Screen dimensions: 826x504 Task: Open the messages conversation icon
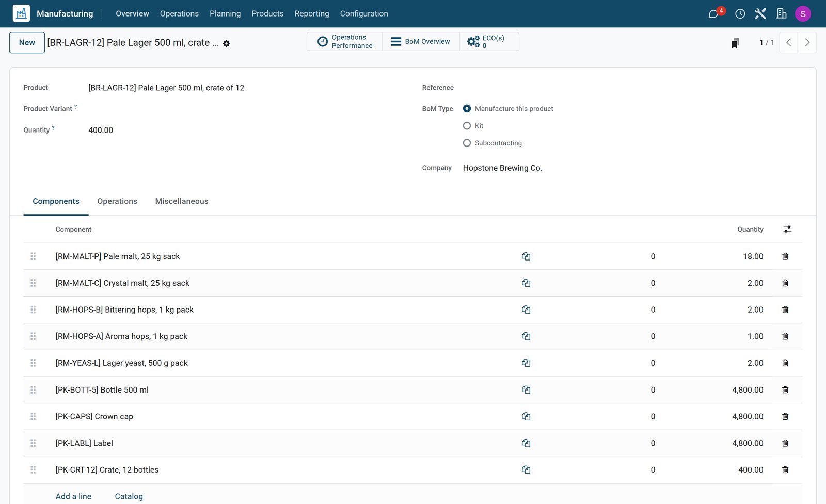713,14
